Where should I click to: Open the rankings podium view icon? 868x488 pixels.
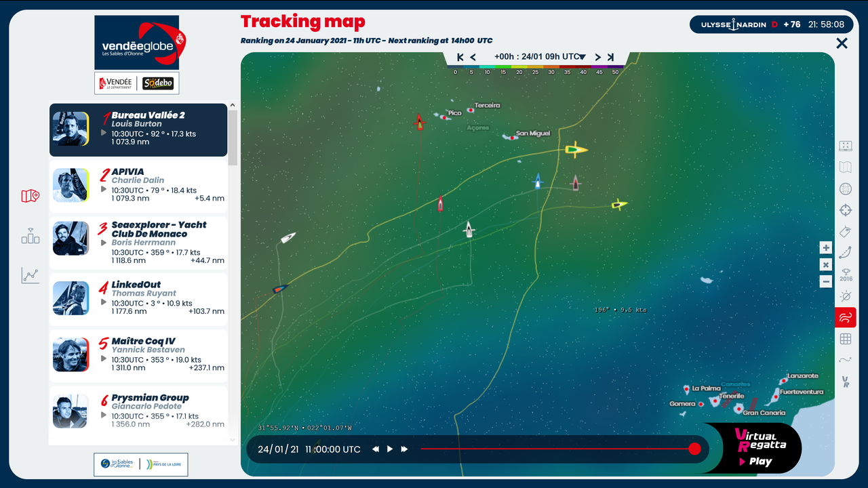(30, 235)
